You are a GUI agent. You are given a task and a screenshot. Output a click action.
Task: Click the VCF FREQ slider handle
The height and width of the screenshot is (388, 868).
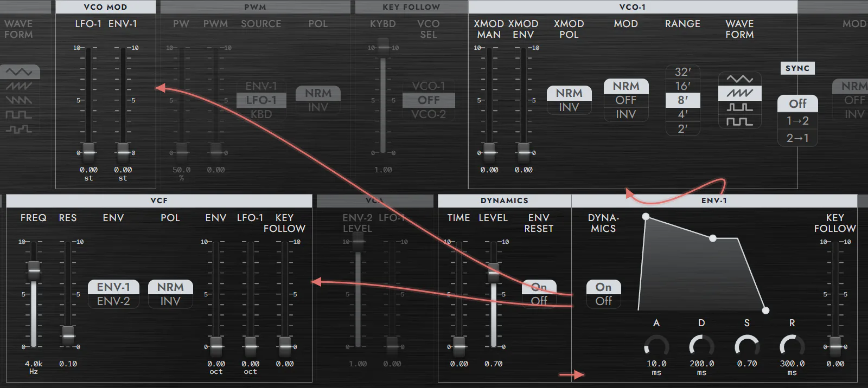(34, 270)
